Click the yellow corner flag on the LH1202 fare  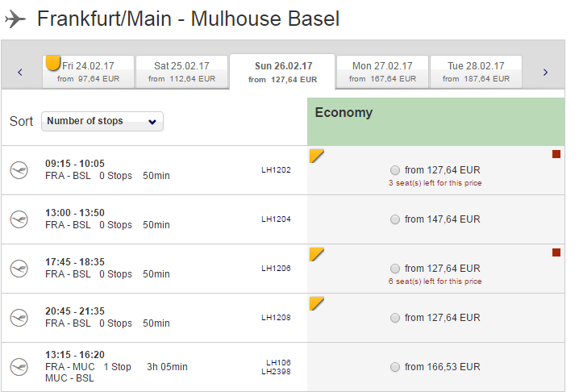317,155
